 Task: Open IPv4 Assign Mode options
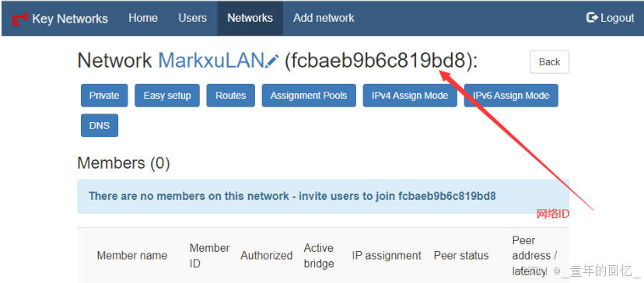click(x=410, y=96)
